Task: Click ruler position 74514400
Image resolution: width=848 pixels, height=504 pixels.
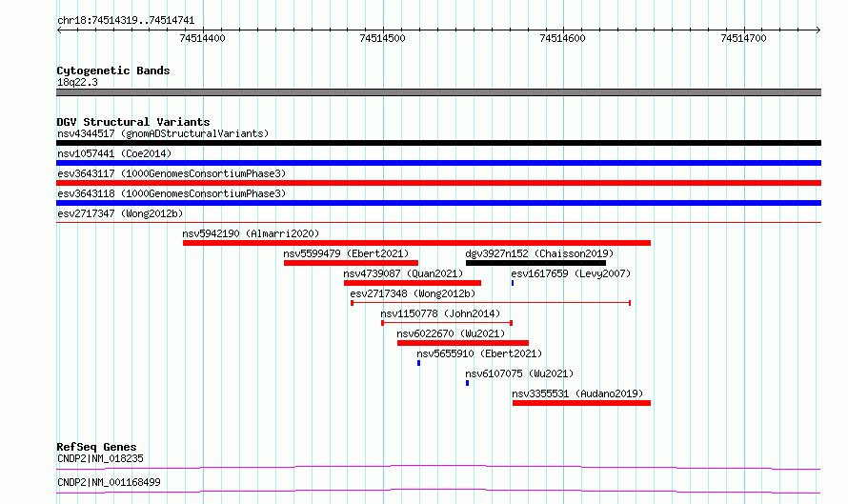Action: pyautogui.click(x=202, y=38)
